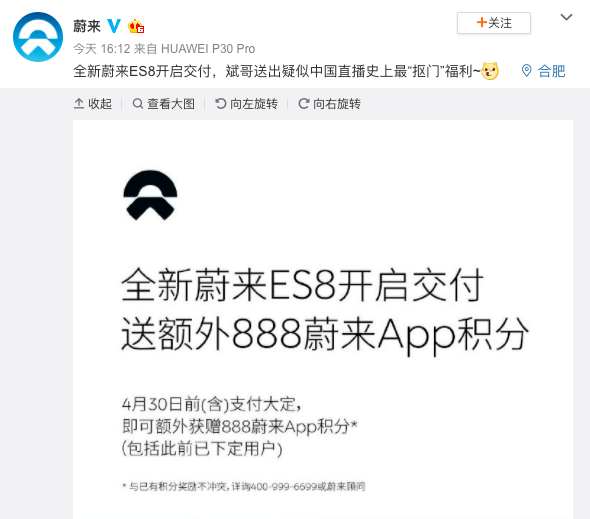Open 查看大图 to view full image
590x519 pixels.
pos(164,103)
